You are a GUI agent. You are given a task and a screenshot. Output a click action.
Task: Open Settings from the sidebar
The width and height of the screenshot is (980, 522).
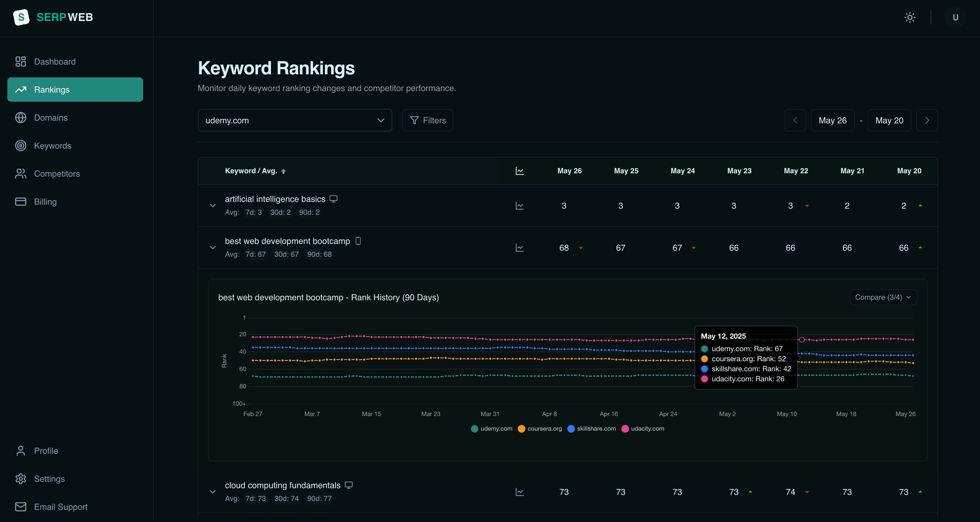75,479
